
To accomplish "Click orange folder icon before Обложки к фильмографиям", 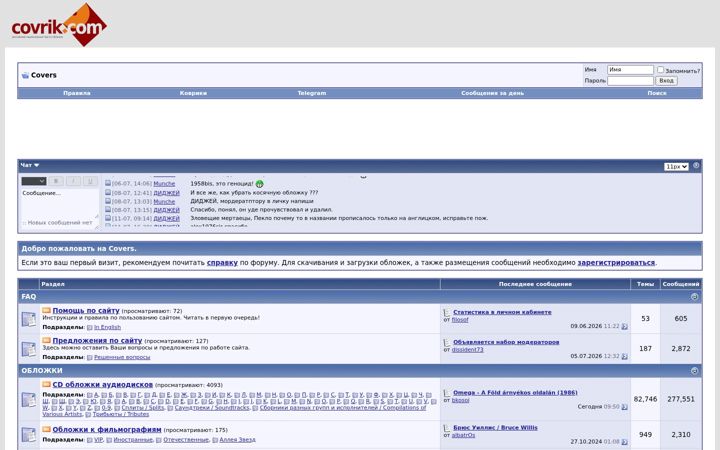I will click(x=46, y=429).
